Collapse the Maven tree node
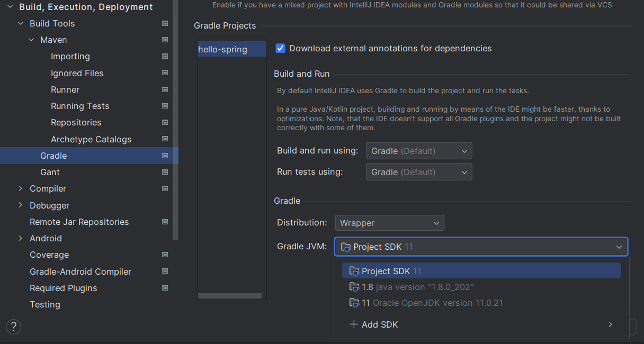 pos(31,40)
